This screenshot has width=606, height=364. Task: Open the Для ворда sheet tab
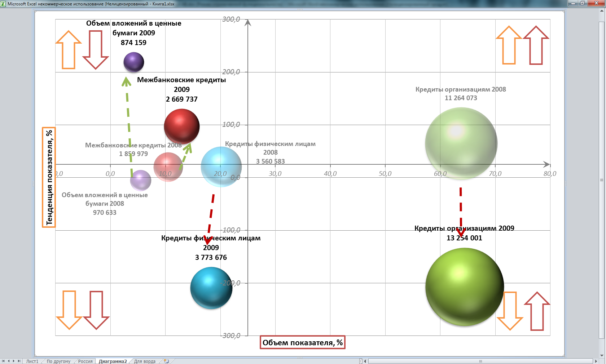coord(145,361)
